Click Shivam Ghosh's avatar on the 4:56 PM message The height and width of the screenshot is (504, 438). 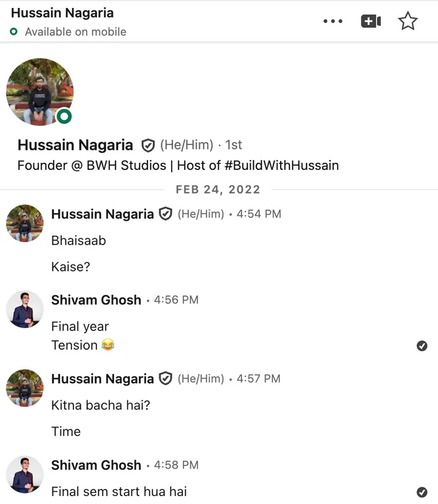[25, 309]
